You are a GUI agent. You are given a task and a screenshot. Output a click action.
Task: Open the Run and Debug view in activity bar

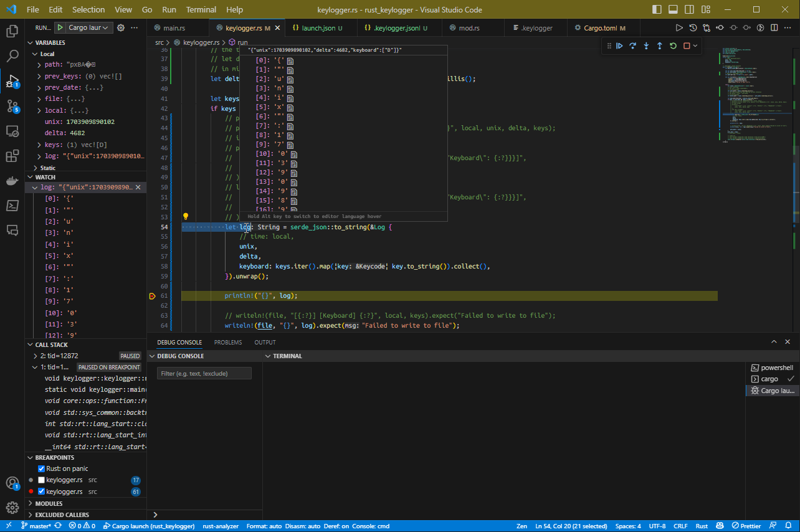tap(13, 81)
